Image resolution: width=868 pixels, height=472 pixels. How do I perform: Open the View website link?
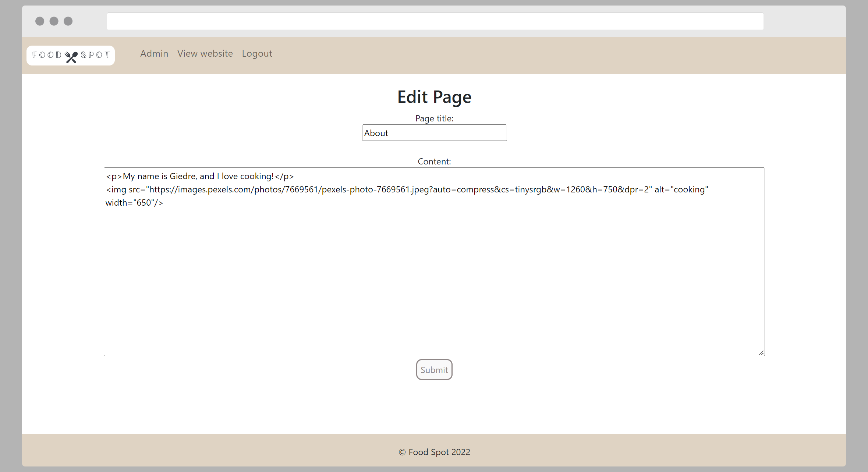(205, 54)
